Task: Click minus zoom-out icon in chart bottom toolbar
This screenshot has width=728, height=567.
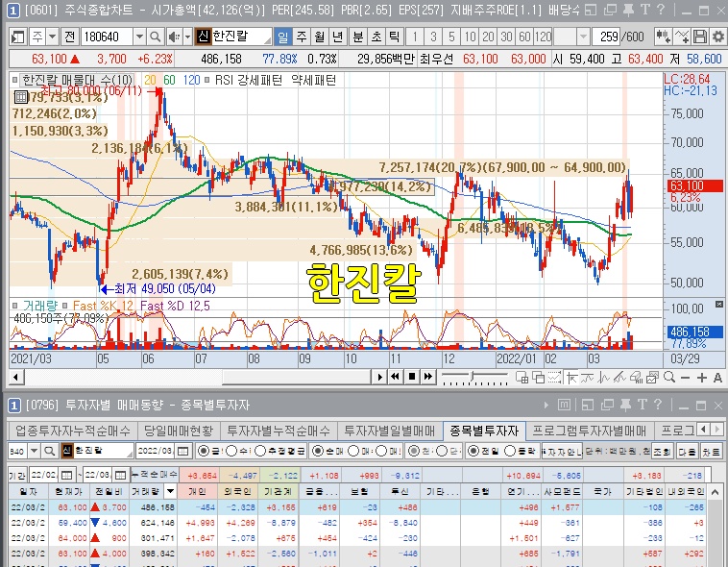Action: 686,378
